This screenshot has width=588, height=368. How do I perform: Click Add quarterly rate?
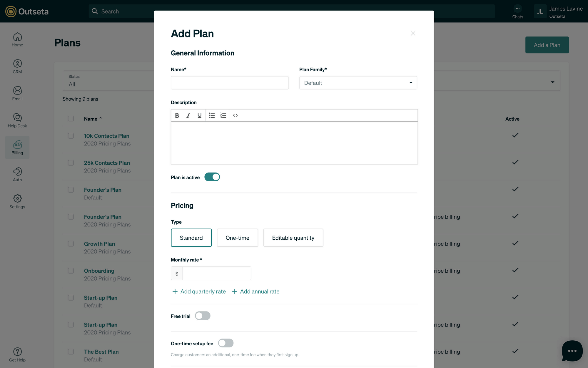(x=199, y=291)
